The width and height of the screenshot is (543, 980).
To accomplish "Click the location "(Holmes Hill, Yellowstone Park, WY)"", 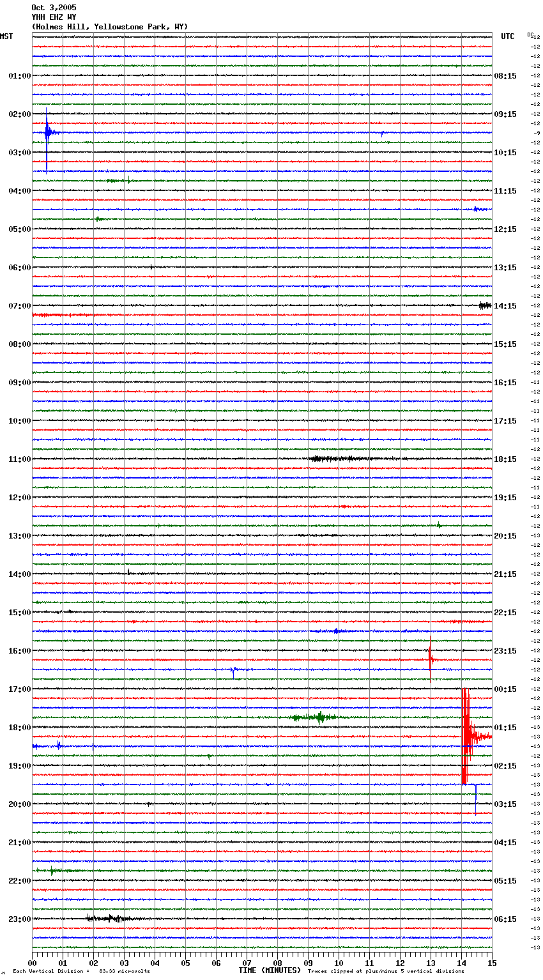I will [110, 27].
